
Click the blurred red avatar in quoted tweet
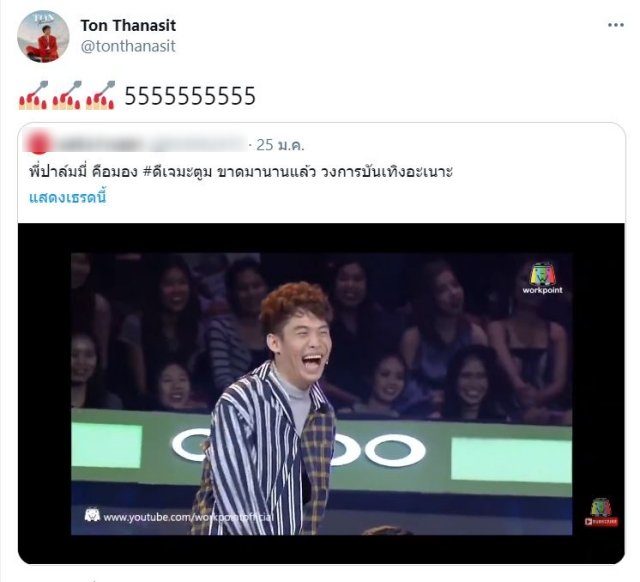tap(38, 144)
